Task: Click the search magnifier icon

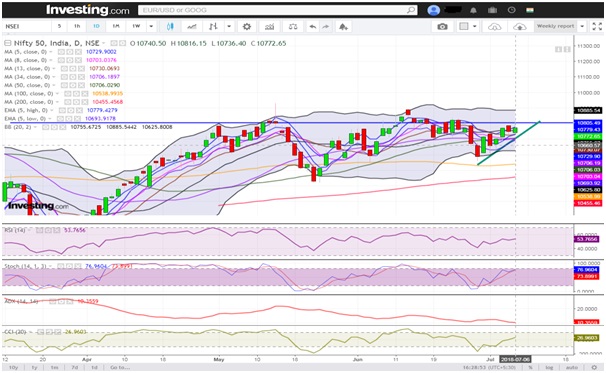Action: tap(411, 10)
